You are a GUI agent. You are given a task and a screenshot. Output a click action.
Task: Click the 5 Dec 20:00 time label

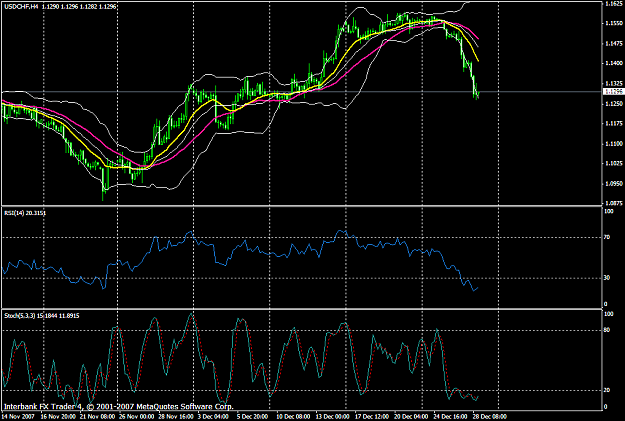252,417
